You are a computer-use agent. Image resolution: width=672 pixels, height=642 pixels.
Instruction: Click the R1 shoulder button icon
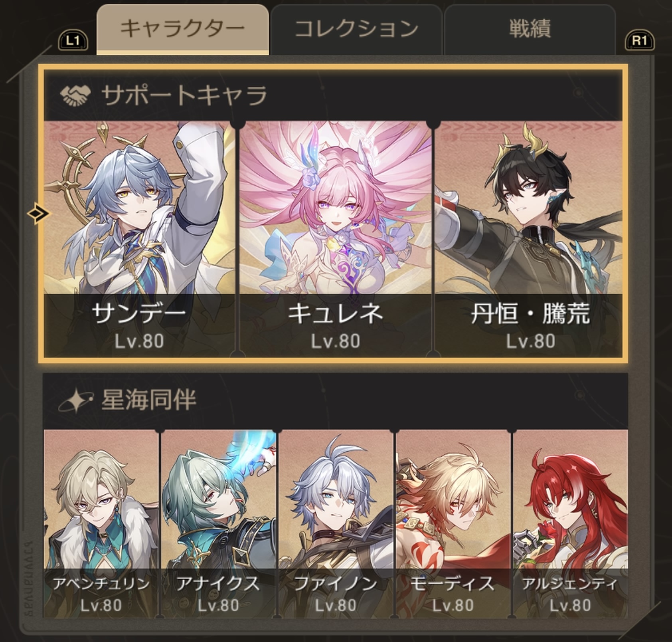coord(639,41)
